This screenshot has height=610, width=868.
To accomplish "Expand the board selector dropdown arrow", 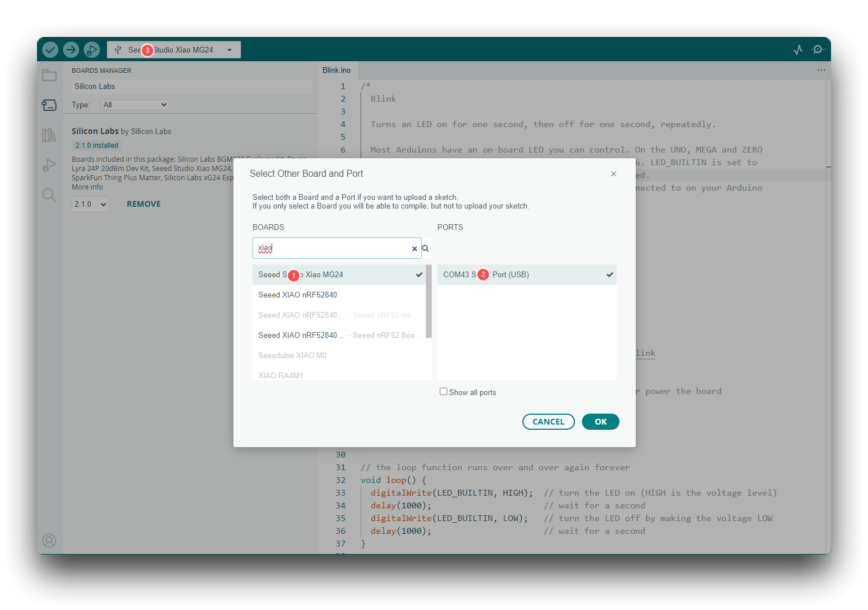I will [229, 50].
